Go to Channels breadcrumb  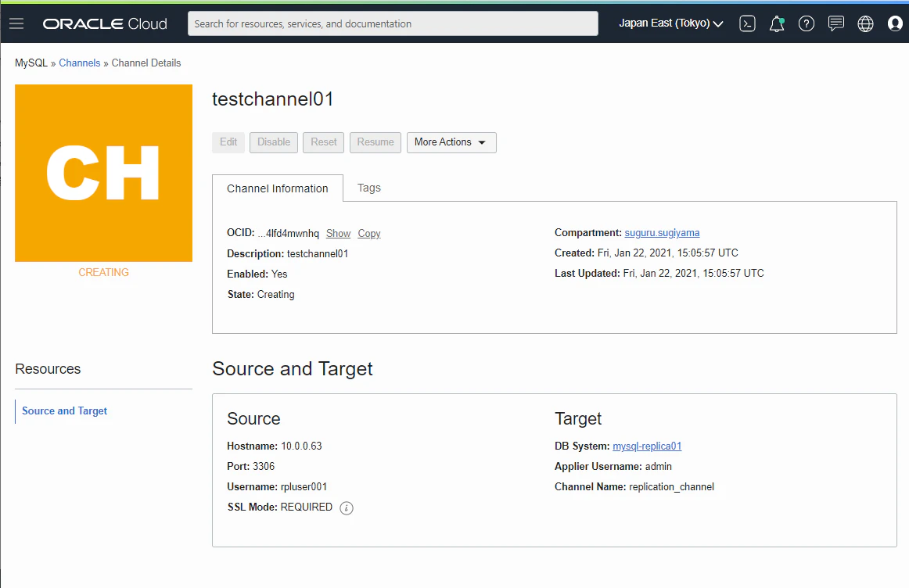[80, 63]
